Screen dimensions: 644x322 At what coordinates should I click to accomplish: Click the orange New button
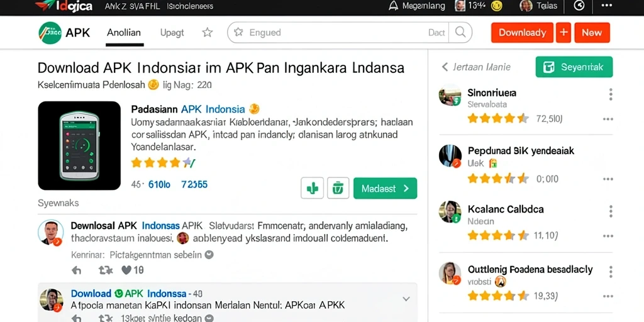click(x=592, y=33)
